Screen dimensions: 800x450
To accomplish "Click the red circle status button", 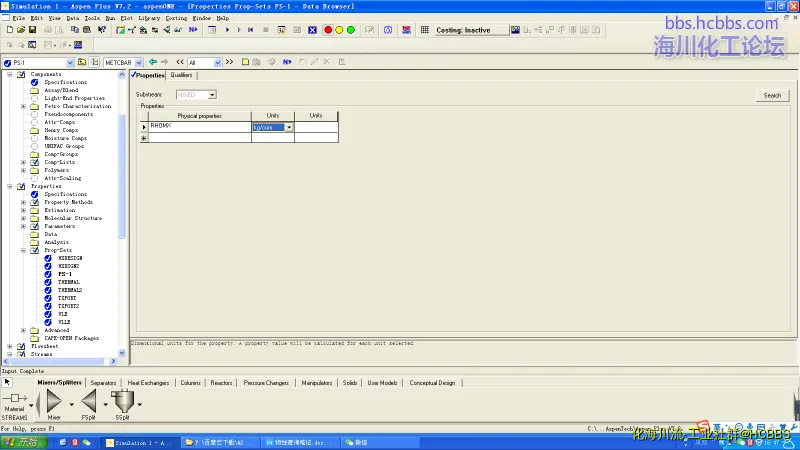I will click(328, 30).
